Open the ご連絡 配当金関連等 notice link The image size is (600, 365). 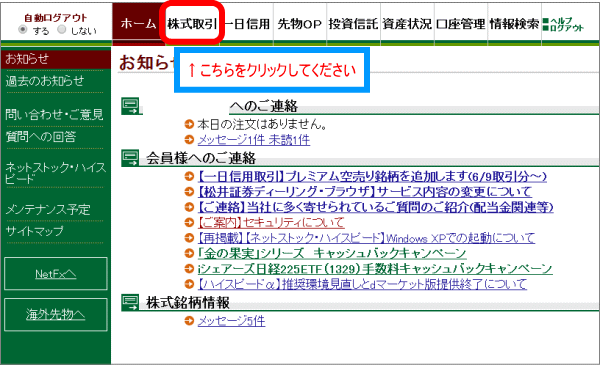coord(375,207)
